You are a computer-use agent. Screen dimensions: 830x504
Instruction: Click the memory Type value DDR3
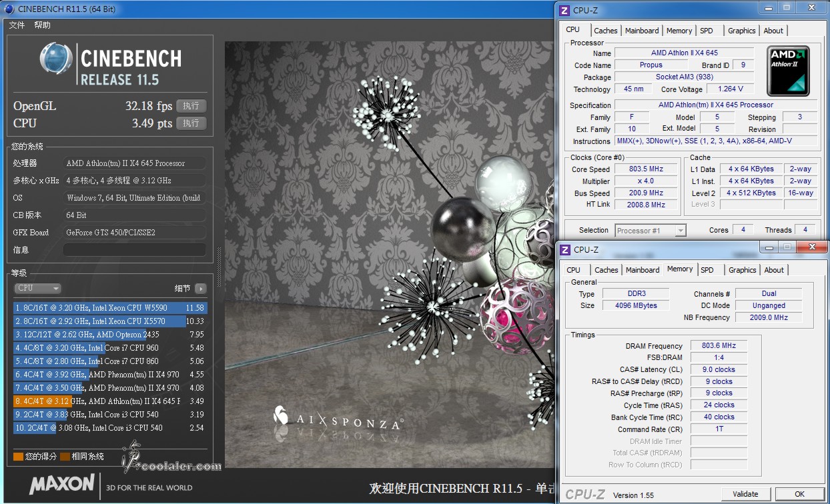[637, 293]
